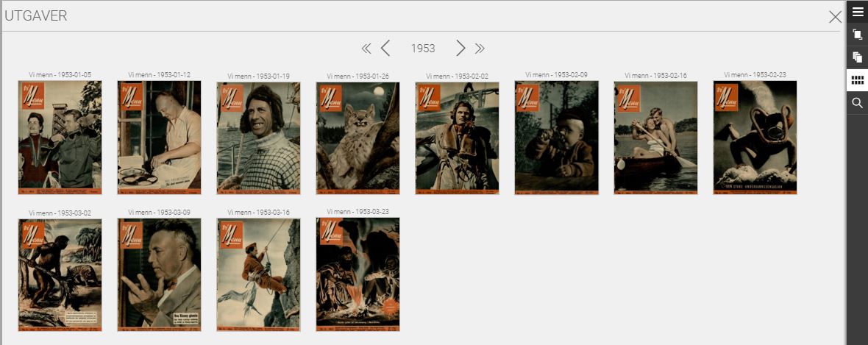Toggle the thumbnail grid view icon
The width and height of the screenshot is (868, 345).
(857, 79)
